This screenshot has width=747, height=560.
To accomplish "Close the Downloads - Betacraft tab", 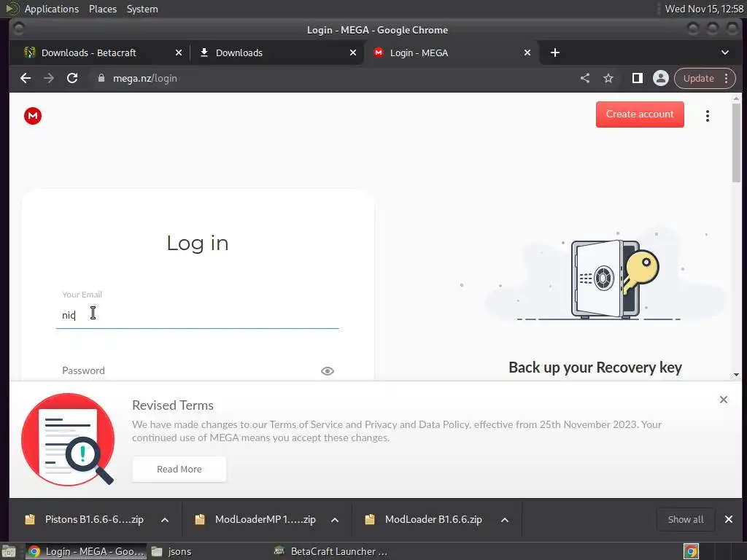I will click(x=179, y=52).
